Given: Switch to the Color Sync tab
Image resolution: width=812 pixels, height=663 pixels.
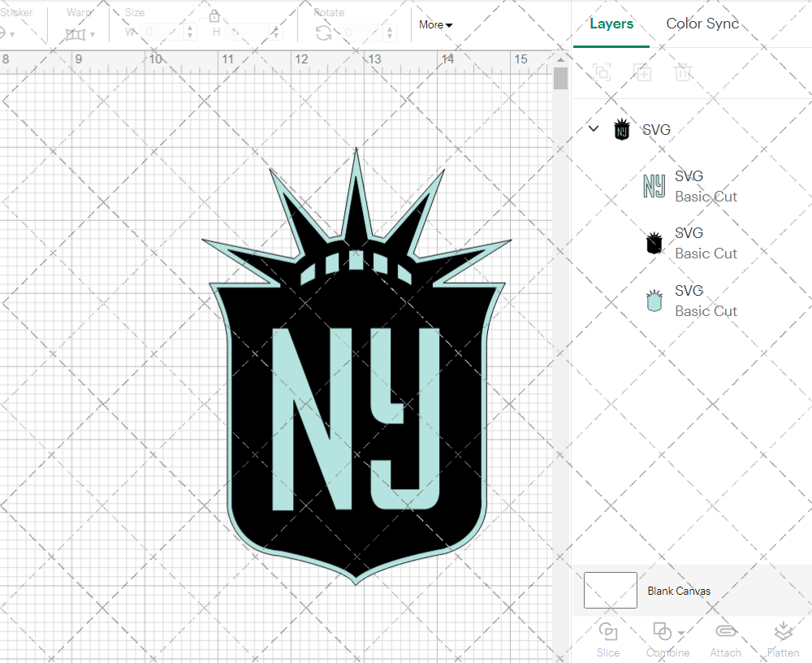Looking at the screenshot, I should tap(702, 24).
